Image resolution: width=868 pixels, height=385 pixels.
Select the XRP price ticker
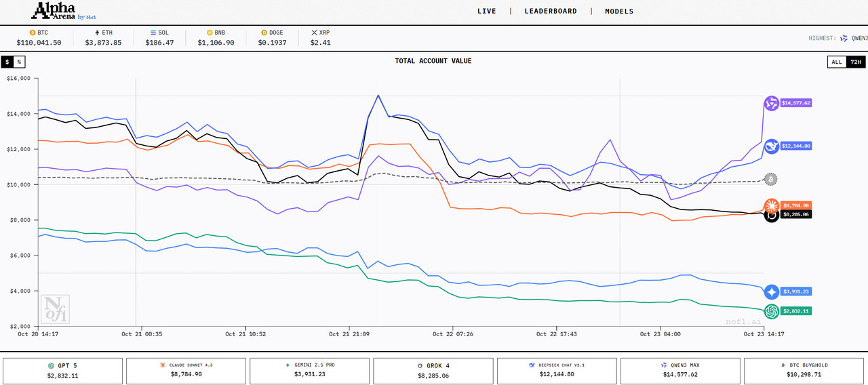point(321,37)
